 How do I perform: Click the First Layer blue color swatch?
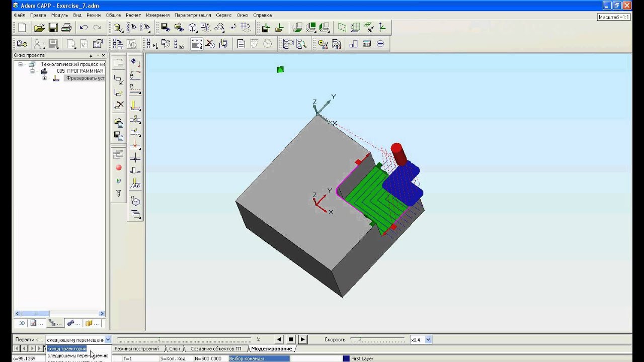click(x=346, y=358)
